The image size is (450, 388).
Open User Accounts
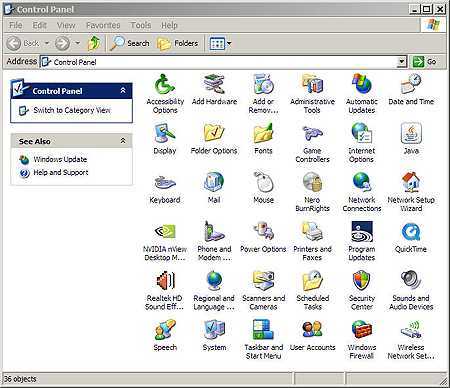312,335
